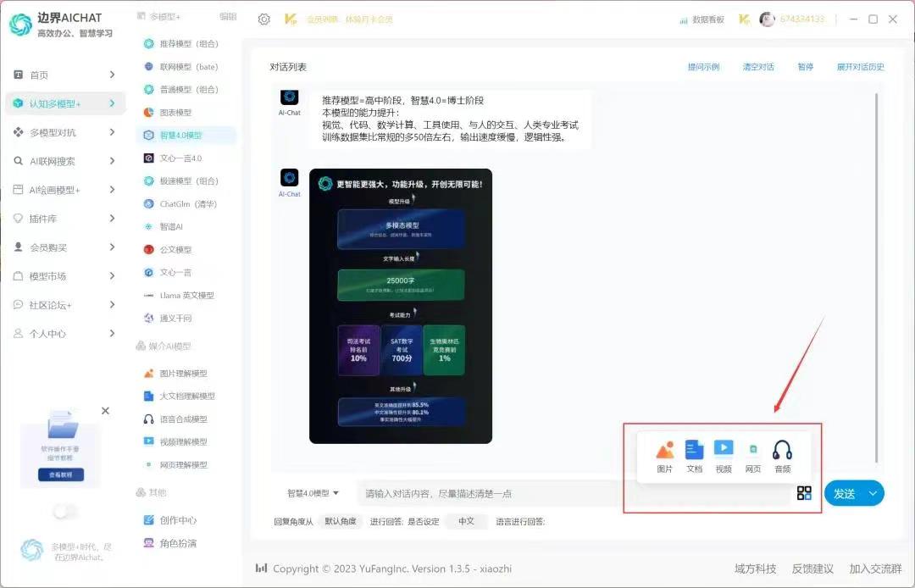The height and width of the screenshot is (588, 915).
Task: Click 暂停 link
Action: (x=806, y=67)
